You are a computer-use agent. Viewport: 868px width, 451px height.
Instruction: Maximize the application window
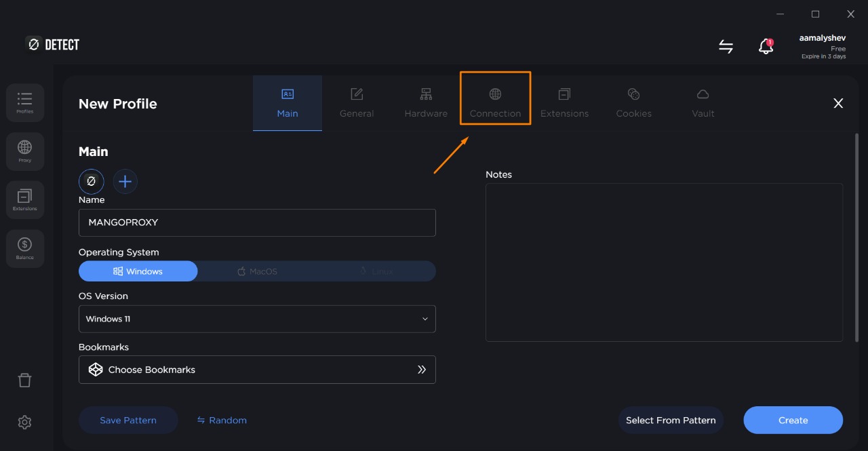(815, 14)
